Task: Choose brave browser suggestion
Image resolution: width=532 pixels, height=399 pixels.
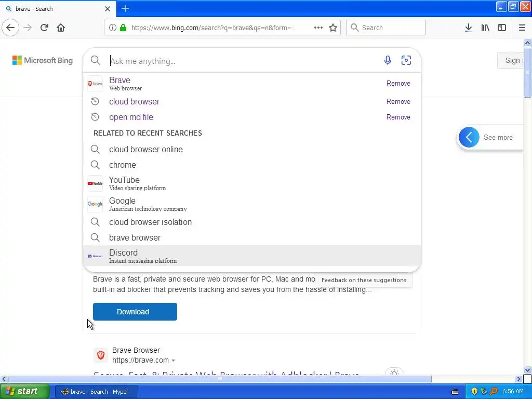Action: pyautogui.click(x=252, y=237)
